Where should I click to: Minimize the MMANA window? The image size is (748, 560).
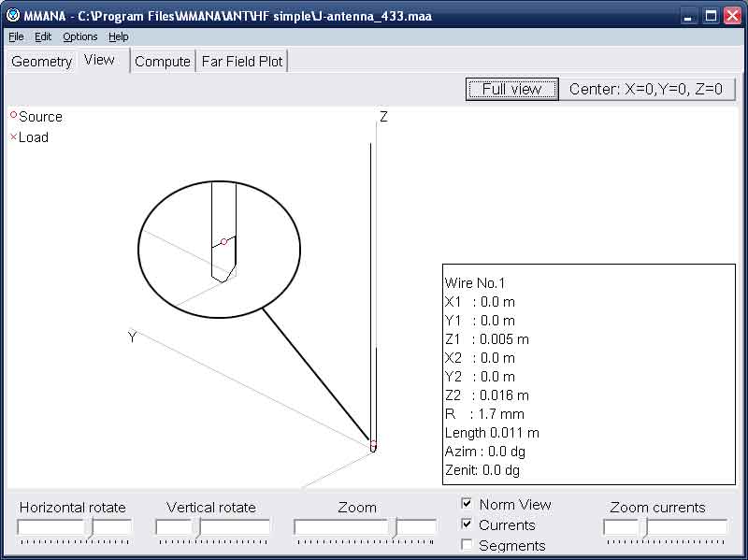pos(687,16)
